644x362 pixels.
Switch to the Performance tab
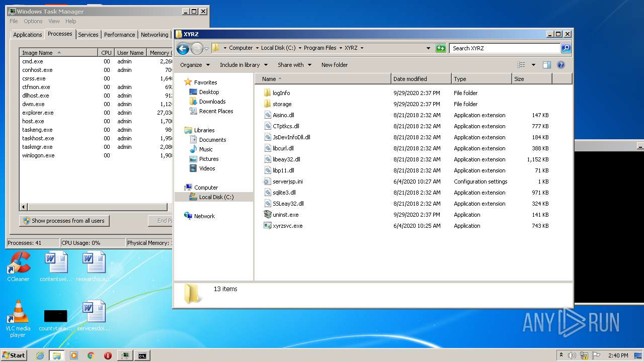pyautogui.click(x=119, y=35)
